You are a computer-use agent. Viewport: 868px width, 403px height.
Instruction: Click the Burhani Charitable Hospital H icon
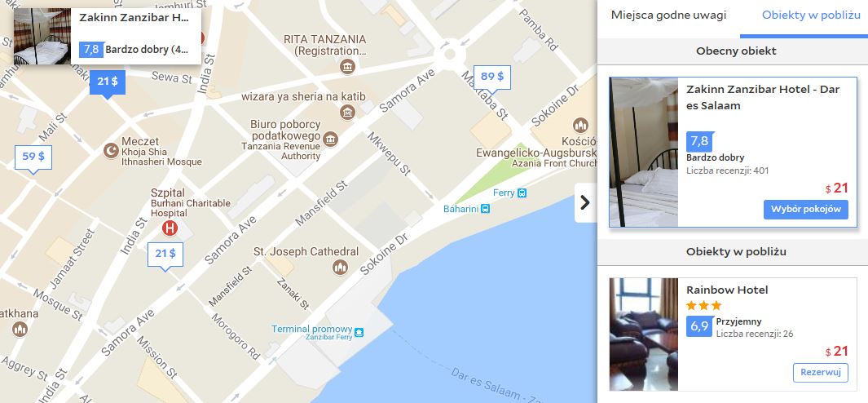[170, 228]
